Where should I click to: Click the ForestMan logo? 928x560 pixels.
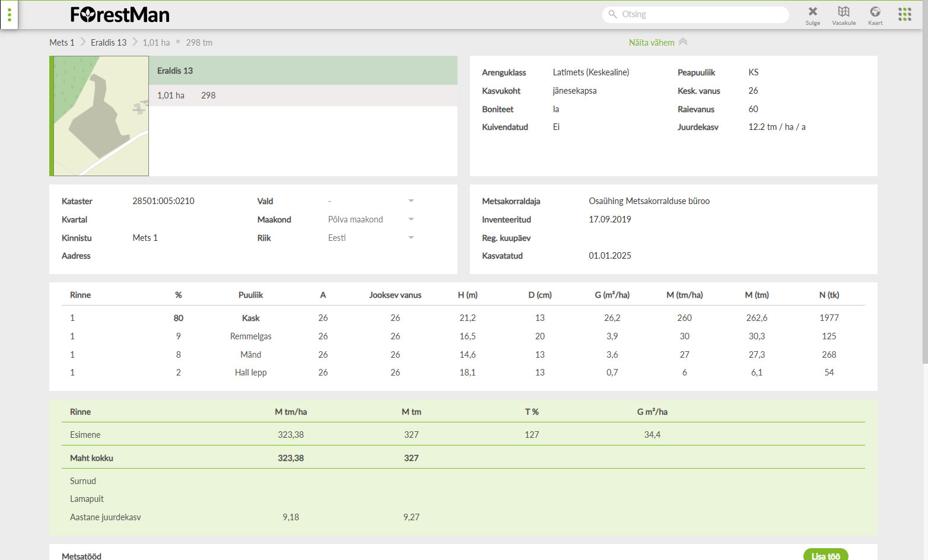tap(120, 15)
